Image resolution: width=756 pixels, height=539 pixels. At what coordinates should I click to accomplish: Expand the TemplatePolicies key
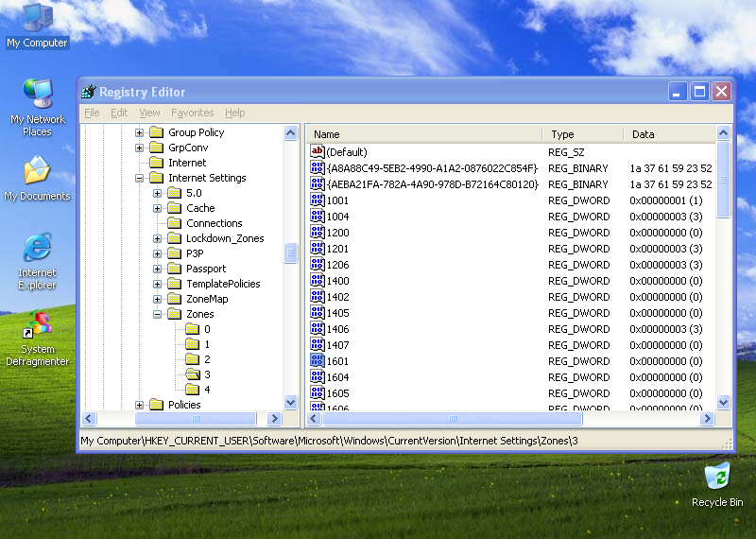pos(157,284)
